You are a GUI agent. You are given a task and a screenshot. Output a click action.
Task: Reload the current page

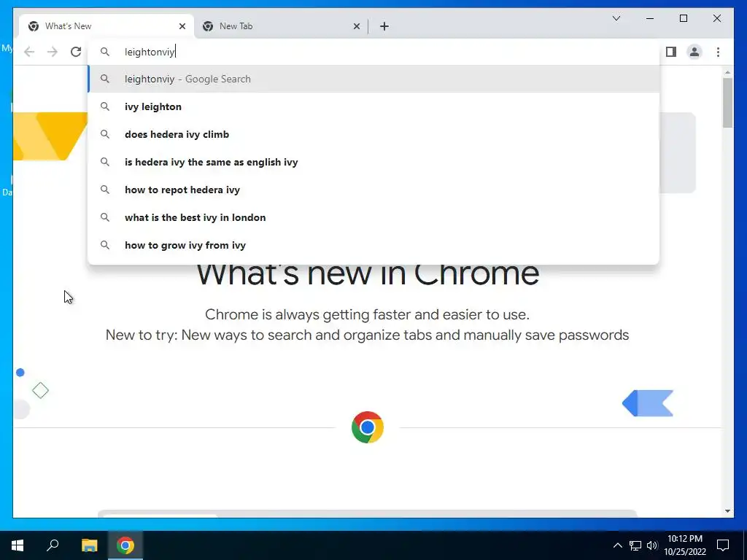(x=76, y=52)
